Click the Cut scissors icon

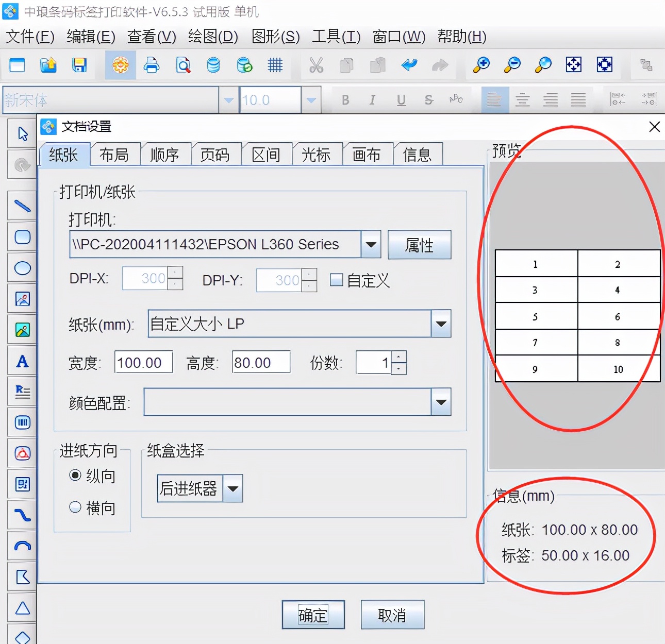click(316, 65)
